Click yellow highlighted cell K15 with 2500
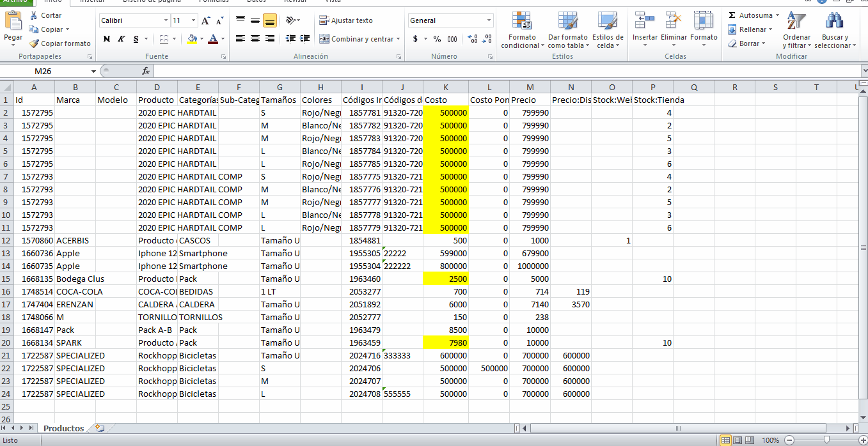Viewport: 868px width, 446px height. click(x=446, y=279)
